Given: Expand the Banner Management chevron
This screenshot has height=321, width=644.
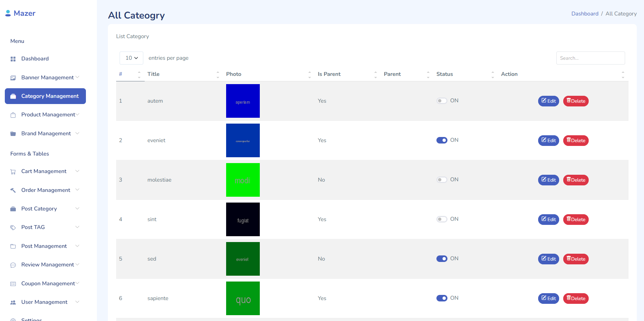Looking at the screenshot, I should click(x=77, y=77).
